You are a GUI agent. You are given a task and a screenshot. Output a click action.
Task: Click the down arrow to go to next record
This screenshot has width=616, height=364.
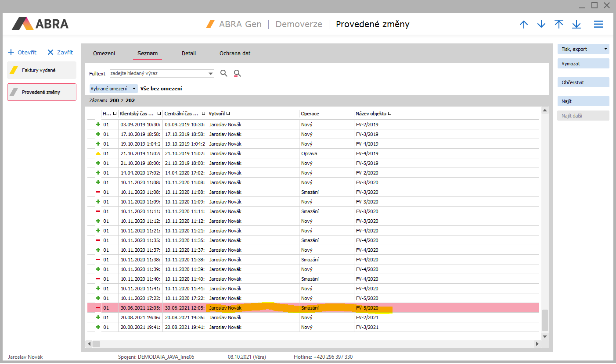[x=541, y=25]
